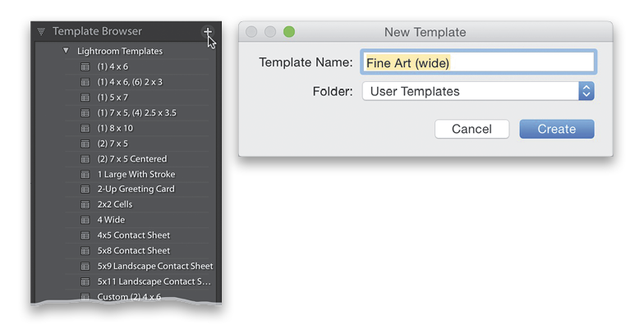
Task: Click the Create button
Action: (x=557, y=129)
